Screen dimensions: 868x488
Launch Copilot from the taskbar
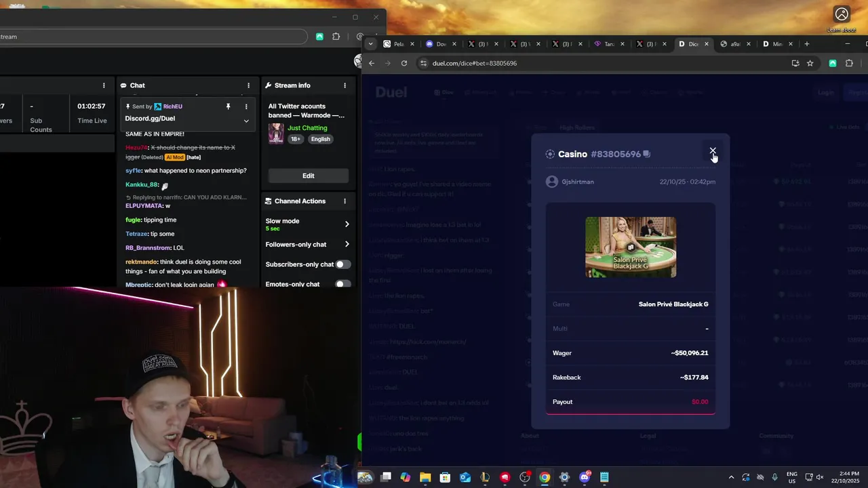pos(406,477)
